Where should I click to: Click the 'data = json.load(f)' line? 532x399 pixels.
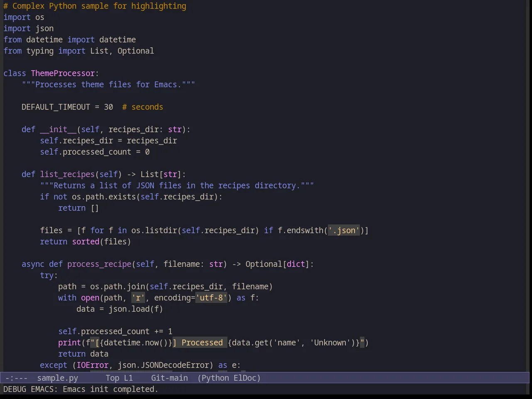coord(120,309)
